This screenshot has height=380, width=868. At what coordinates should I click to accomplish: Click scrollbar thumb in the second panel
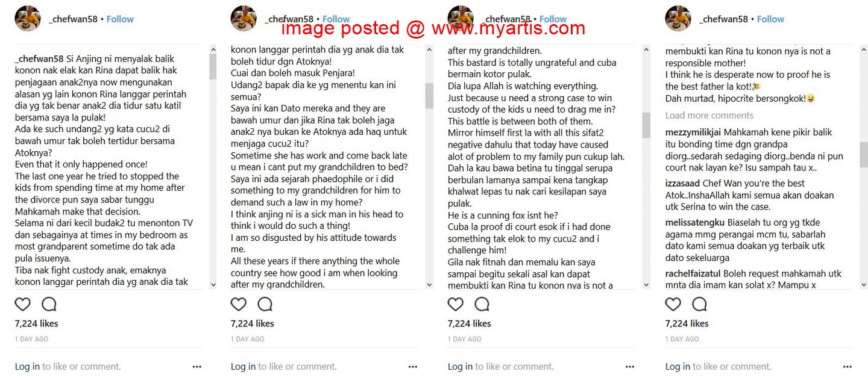(429, 95)
